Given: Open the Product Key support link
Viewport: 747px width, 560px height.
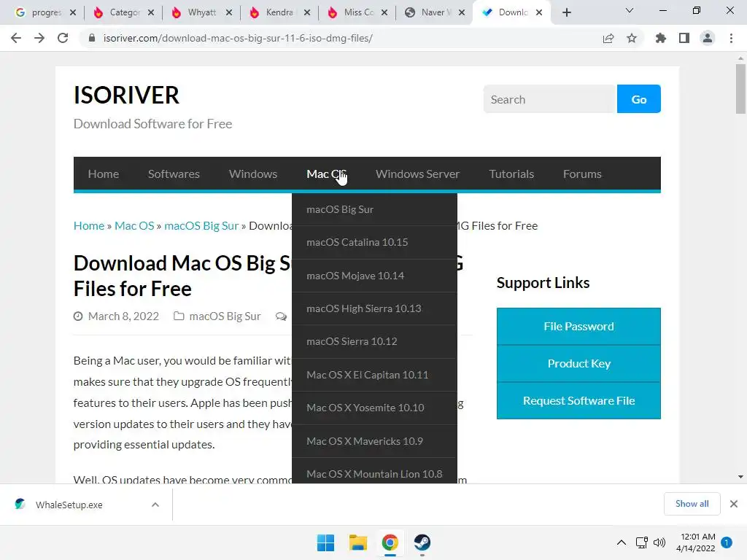Looking at the screenshot, I should click(578, 363).
